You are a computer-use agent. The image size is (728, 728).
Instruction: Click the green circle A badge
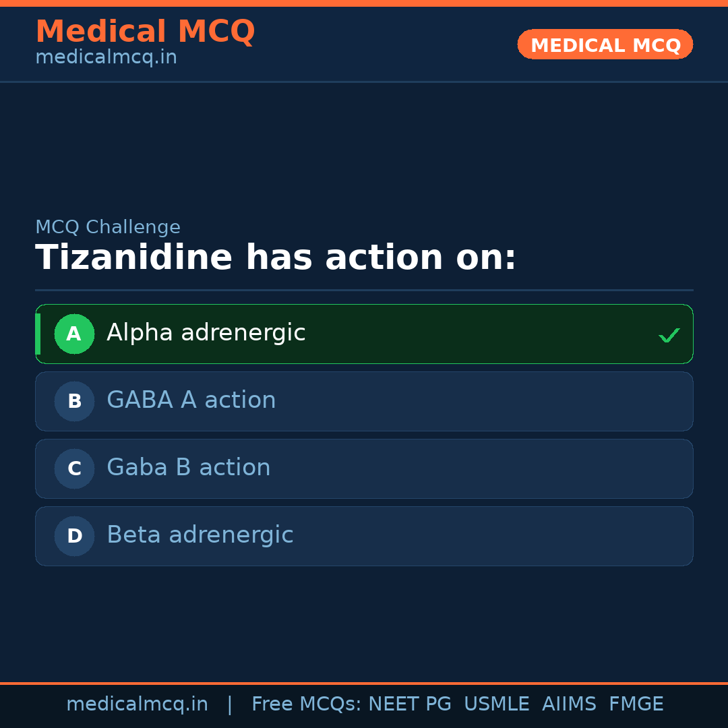point(74,334)
